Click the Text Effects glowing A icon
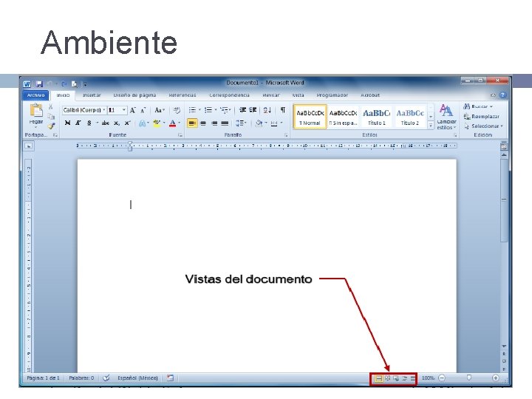532x399 pixels. click(x=143, y=123)
